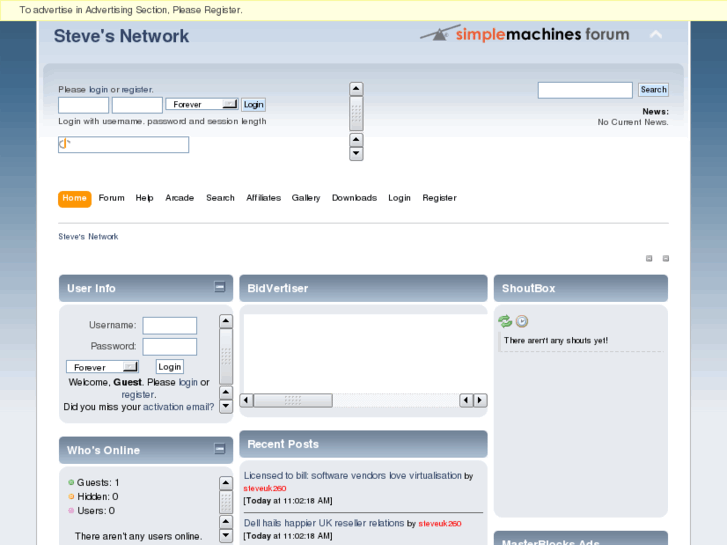727x545 pixels.
Task: Focus the header password input field
Action: click(137, 105)
